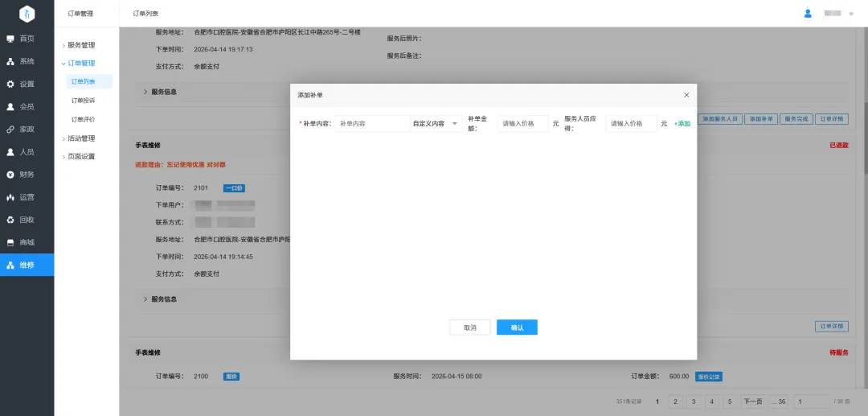Open the 运营 operations icon
868x416 pixels.
pyautogui.click(x=10, y=197)
